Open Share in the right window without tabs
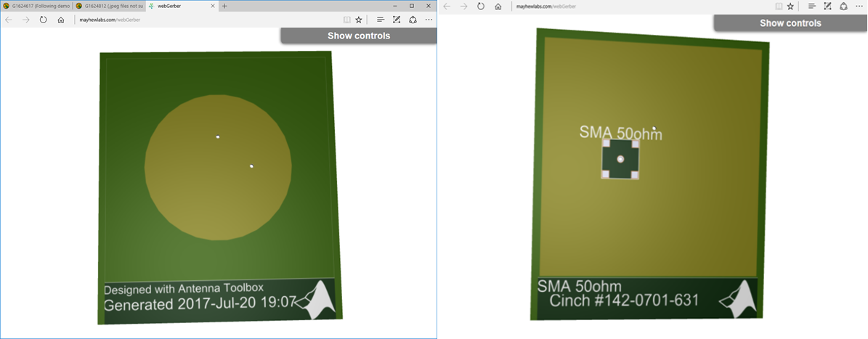This screenshot has height=339, width=868. [843, 7]
